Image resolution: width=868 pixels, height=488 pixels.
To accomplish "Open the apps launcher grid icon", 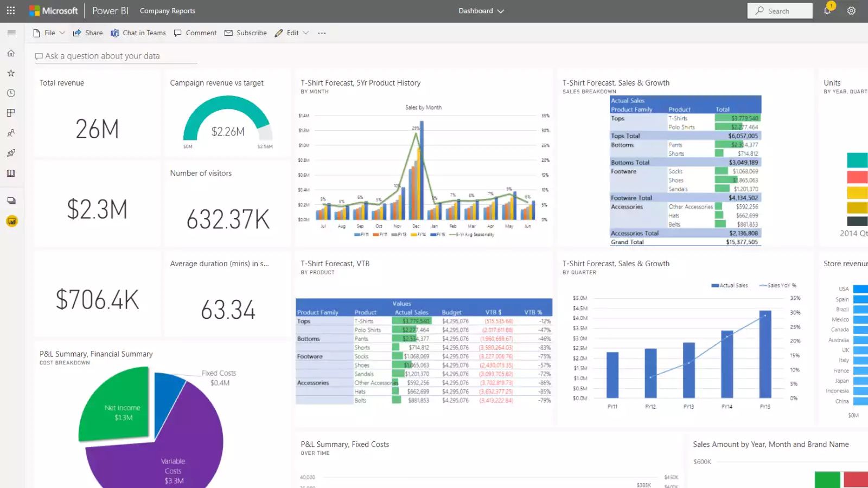I will tap(10, 10).
